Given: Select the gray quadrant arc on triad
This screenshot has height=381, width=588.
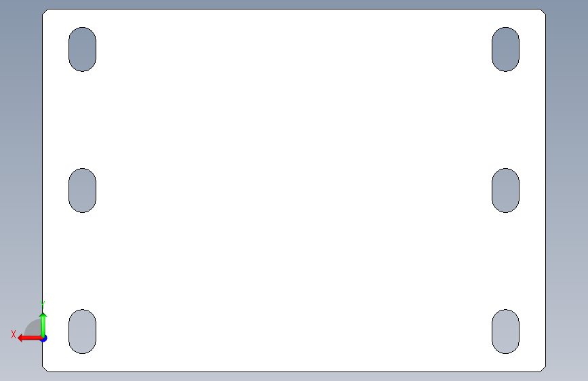Looking at the screenshot, I should pos(33,327).
